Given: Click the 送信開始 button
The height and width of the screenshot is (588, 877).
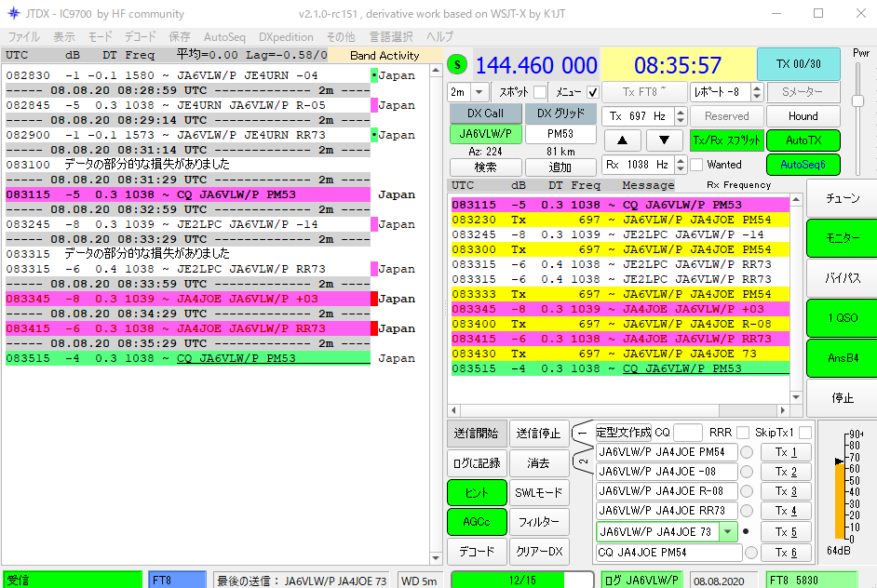Looking at the screenshot, I should 477,434.
